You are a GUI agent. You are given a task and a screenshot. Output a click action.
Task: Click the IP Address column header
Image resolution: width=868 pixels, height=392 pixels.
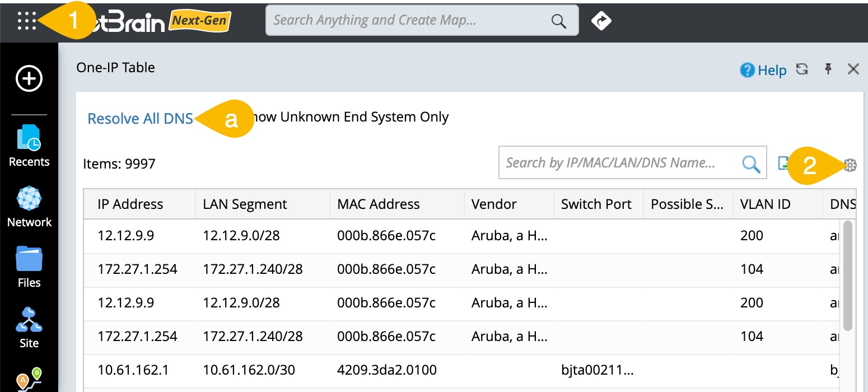130,204
